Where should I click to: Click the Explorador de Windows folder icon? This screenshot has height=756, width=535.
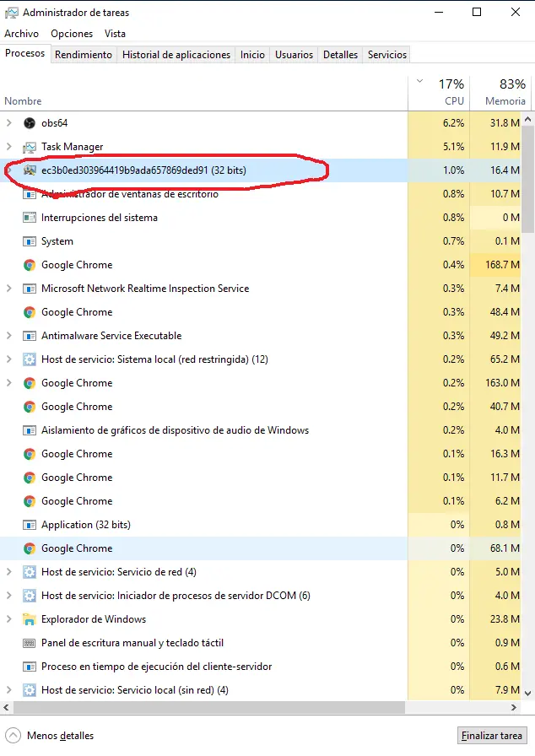pyautogui.click(x=30, y=619)
